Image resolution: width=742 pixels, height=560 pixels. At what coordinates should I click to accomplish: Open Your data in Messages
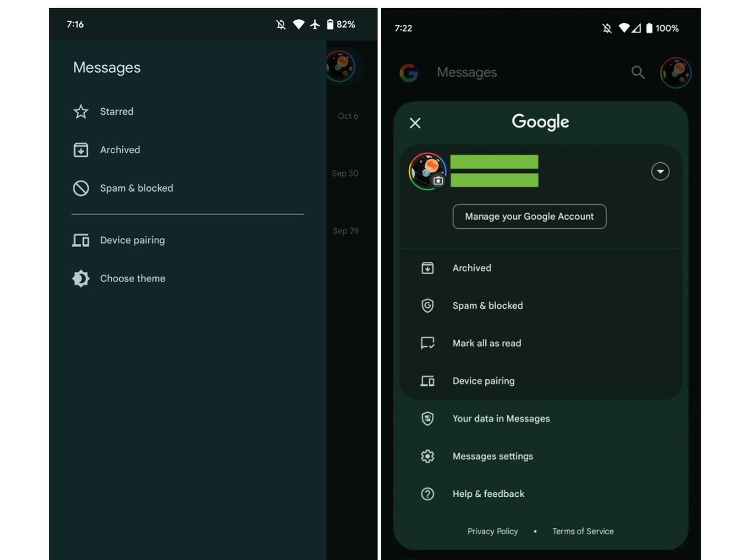click(501, 419)
